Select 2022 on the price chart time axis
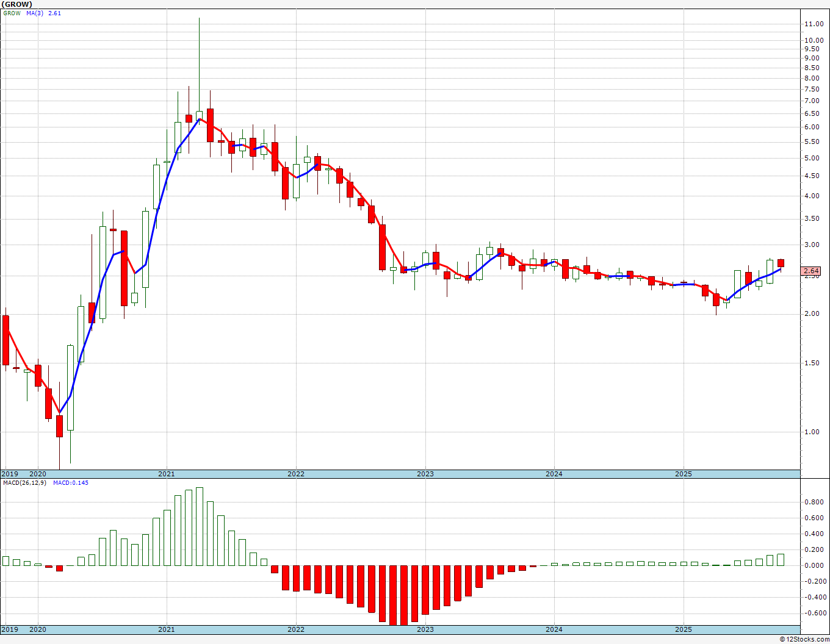Image resolution: width=830 pixels, height=644 pixels. (296, 474)
